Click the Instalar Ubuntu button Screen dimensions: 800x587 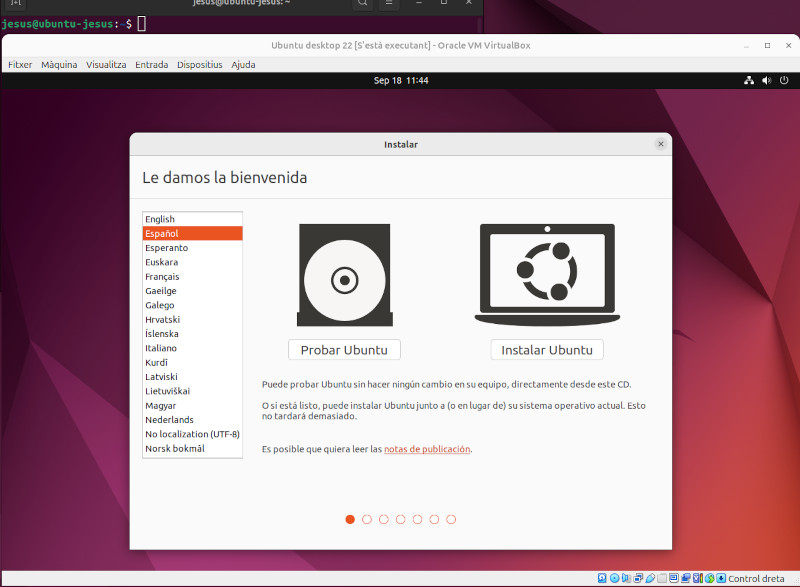pos(547,350)
